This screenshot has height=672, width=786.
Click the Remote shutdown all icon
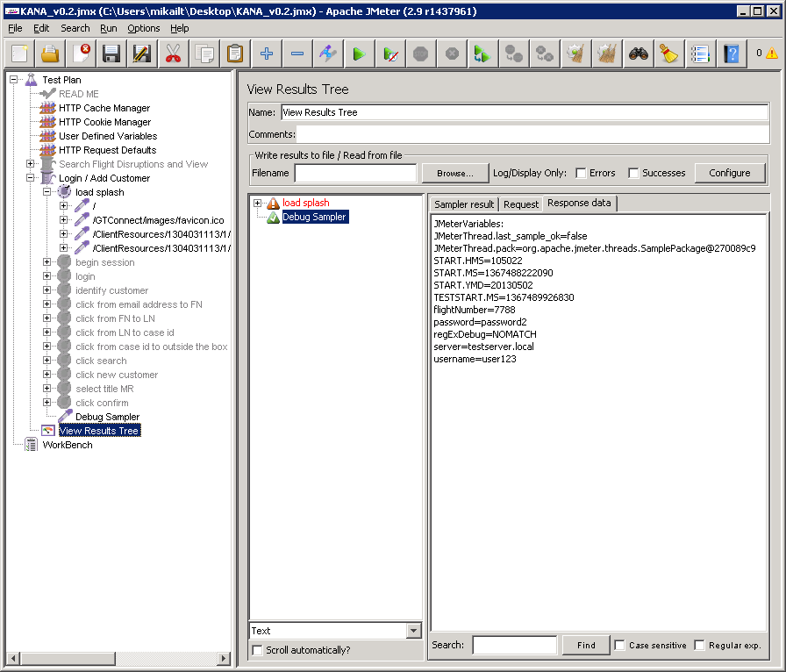[545, 54]
